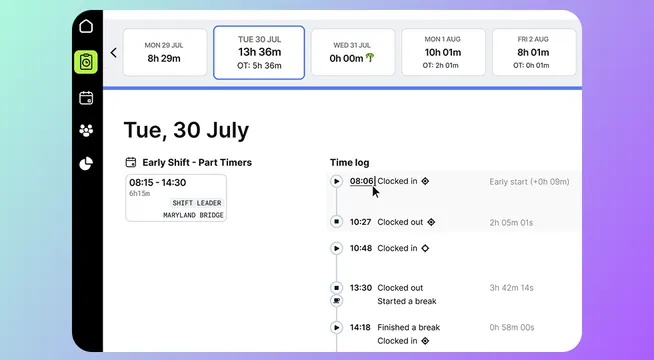
Task: Click the SHIFT LEADER tag
Action: 197,203
